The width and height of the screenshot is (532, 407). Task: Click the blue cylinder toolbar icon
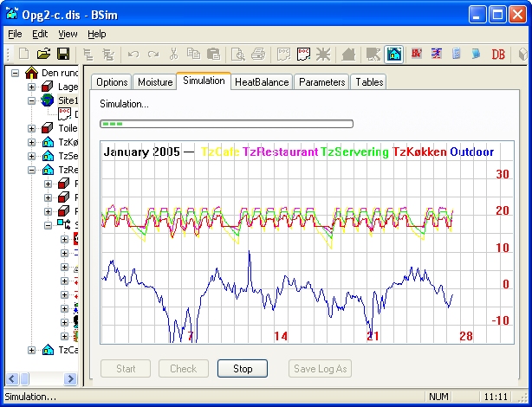point(457,54)
